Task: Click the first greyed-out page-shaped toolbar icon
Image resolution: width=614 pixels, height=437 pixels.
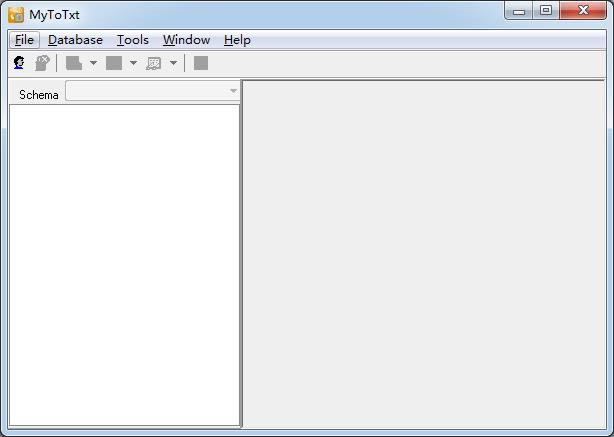Action: (x=74, y=63)
